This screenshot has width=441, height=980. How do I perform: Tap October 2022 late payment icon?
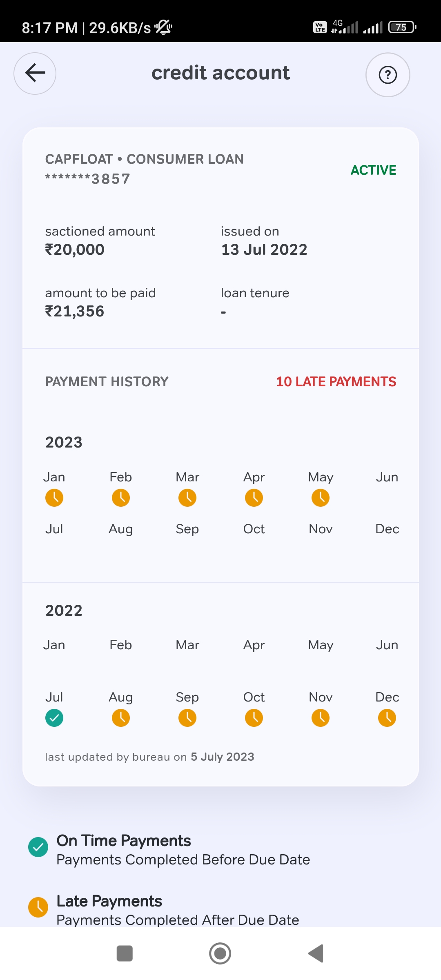(254, 718)
